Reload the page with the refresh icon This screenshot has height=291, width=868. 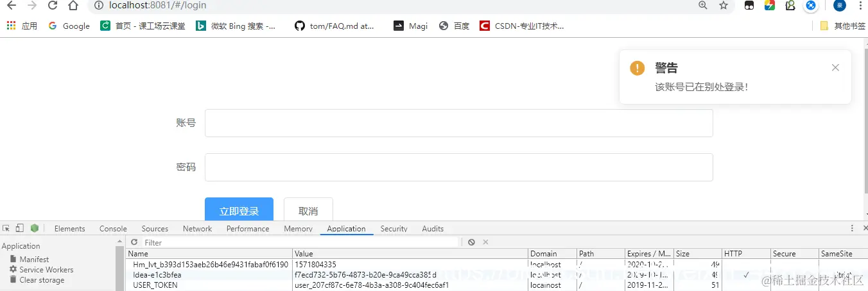[x=53, y=6]
